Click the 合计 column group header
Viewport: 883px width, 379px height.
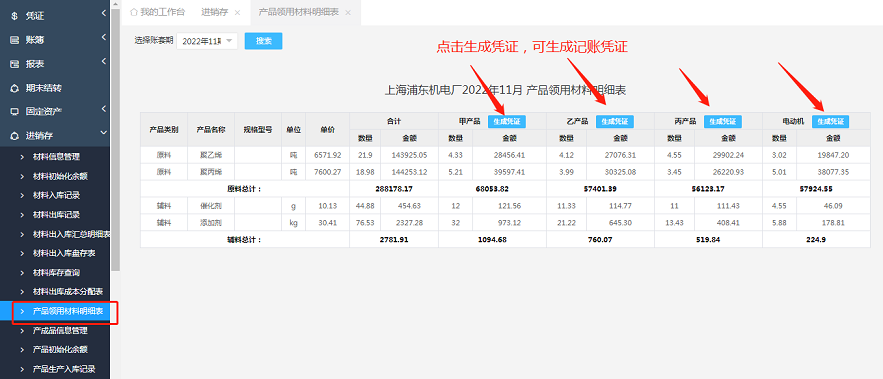point(394,121)
